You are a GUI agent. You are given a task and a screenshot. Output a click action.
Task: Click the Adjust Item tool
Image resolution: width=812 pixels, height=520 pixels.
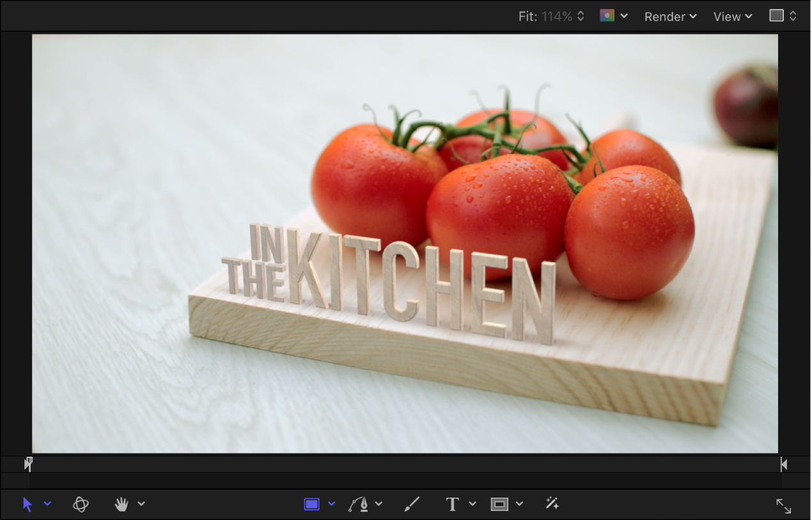551,503
